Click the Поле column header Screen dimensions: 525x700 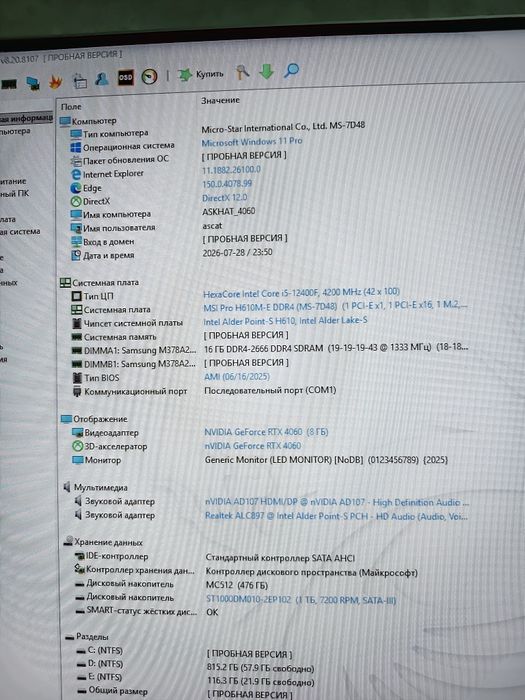[x=71, y=107]
